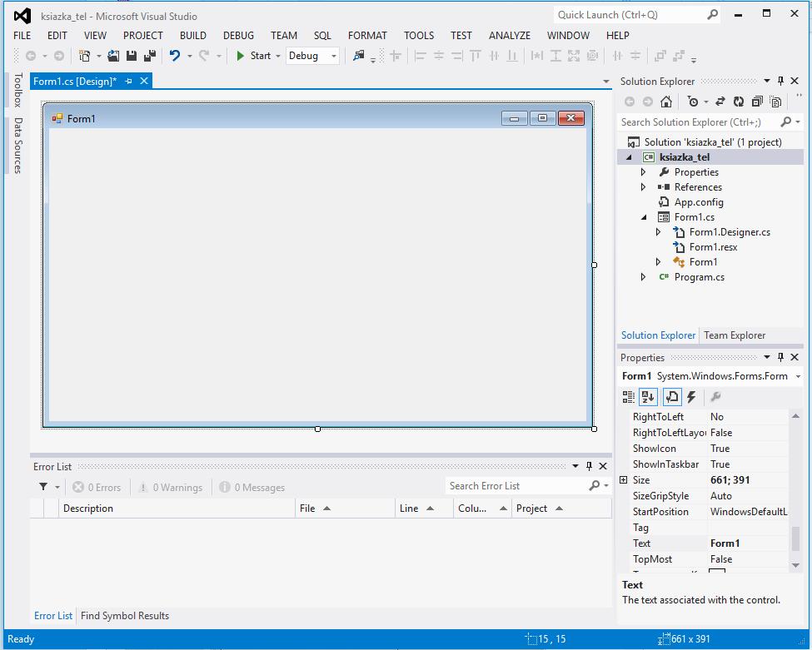Pin the Error List panel
The width and height of the screenshot is (812, 650).
pyautogui.click(x=589, y=466)
